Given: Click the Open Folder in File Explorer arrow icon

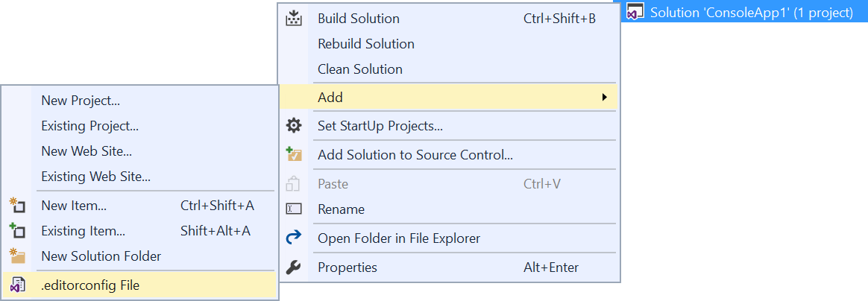Looking at the screenshot, I should [x=294, y=238].
